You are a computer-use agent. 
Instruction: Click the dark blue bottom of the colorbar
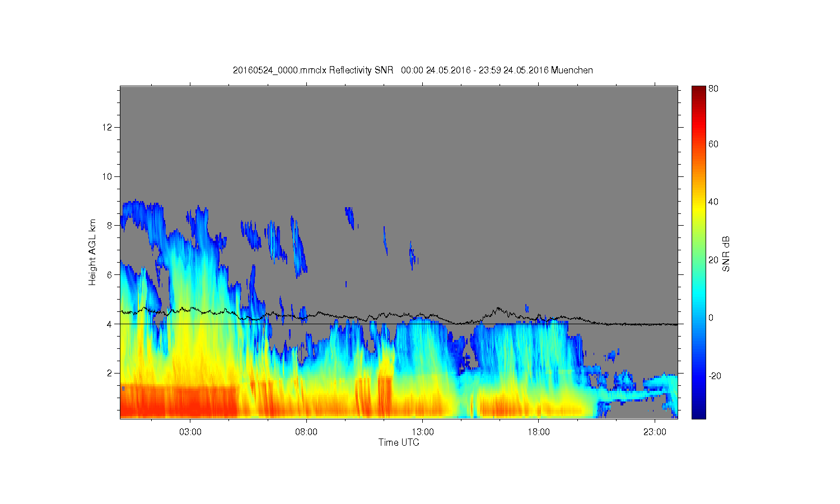pos(699,413)
